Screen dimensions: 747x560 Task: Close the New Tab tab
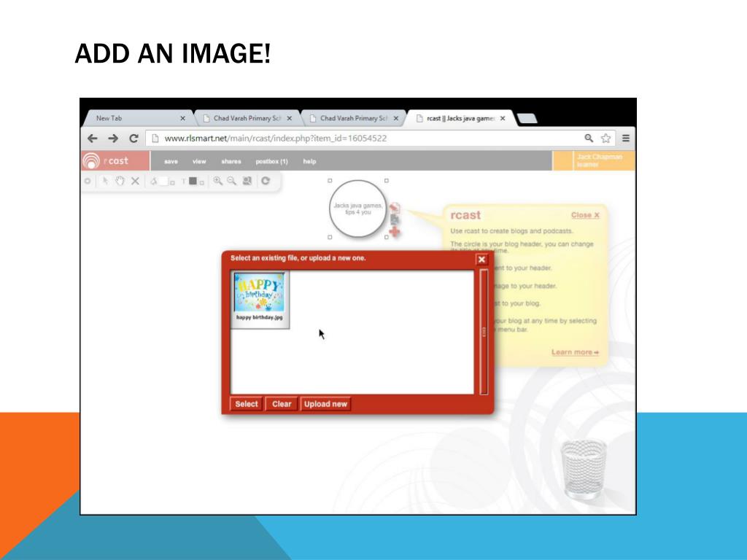[x=182, y=118]
